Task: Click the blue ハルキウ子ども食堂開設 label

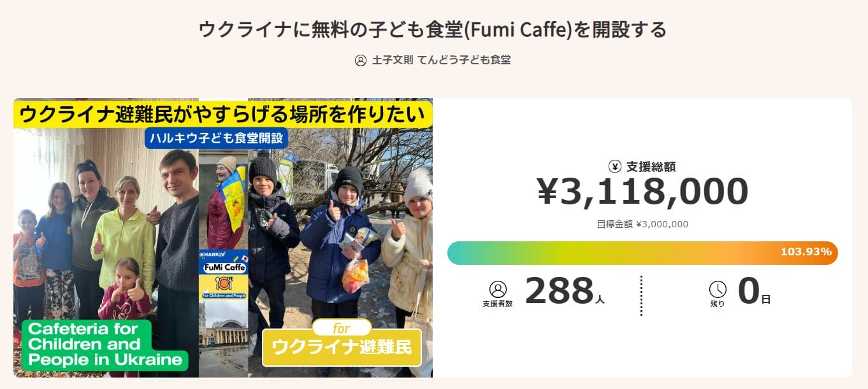Action: click(216, 138)
